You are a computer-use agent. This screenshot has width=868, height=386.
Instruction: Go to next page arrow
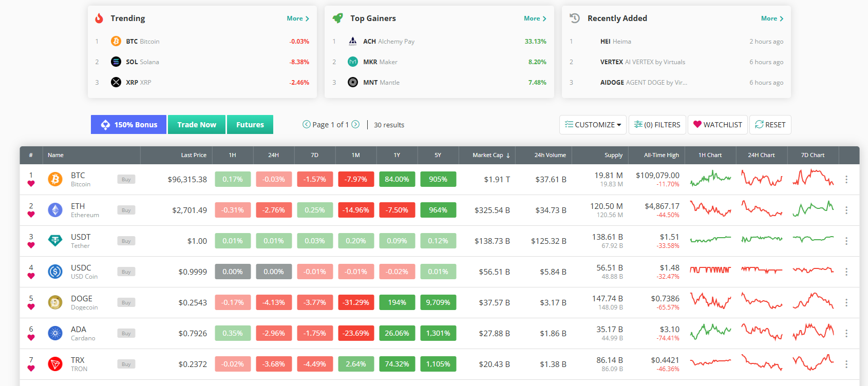pos(355,124)
